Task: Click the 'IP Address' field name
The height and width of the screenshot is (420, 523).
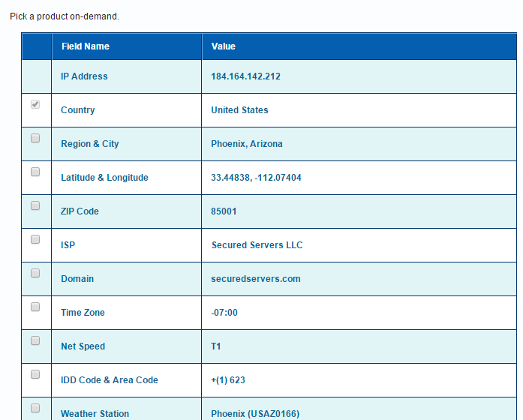Action: (84, 76)
